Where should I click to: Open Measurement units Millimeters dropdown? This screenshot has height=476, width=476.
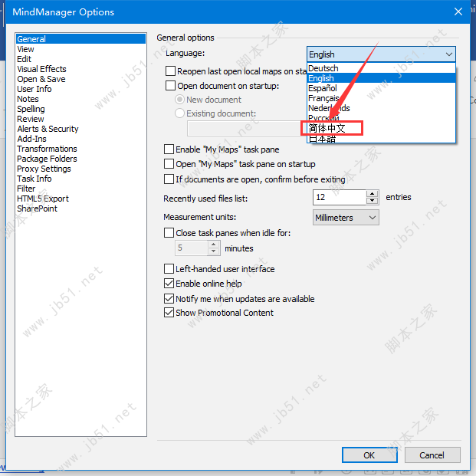pyautogui.click(x=346, y=218)
